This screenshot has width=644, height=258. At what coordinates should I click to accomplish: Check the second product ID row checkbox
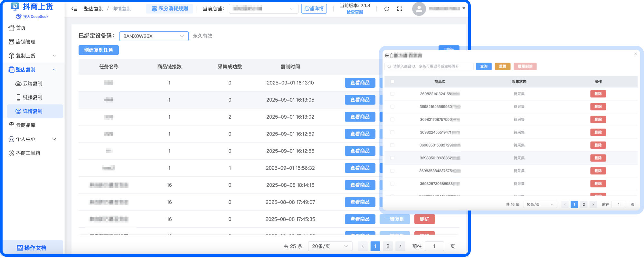coord(392,107)
